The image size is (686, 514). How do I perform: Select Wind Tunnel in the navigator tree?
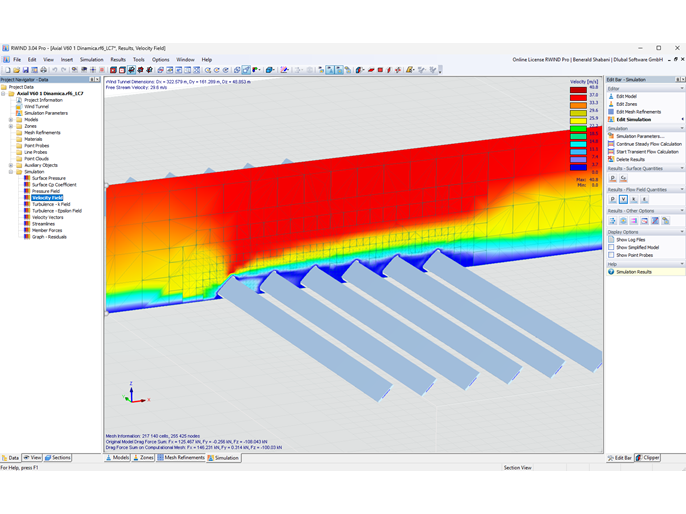click(36, 106)
